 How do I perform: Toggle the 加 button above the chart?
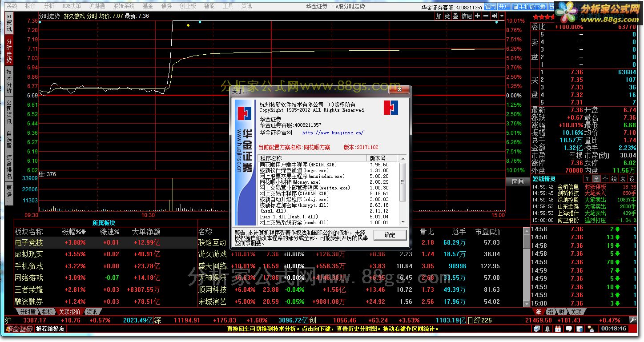click(x=439, y=16)
